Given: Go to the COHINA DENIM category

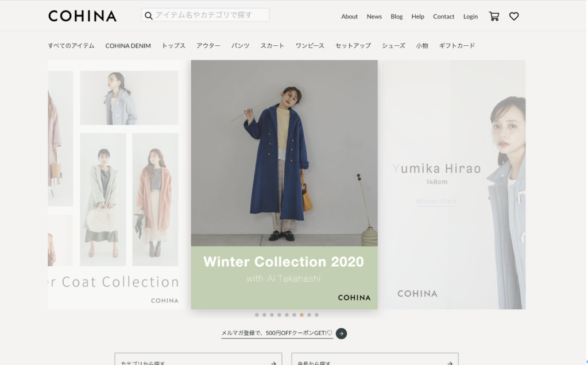Looking at the screenshot, I should (x=128, y=46).
